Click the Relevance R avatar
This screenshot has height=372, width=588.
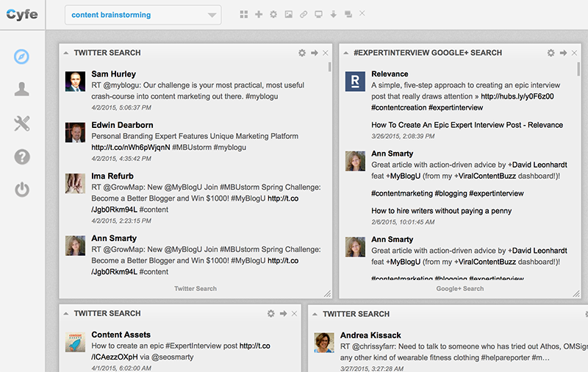tap(355, 82)
